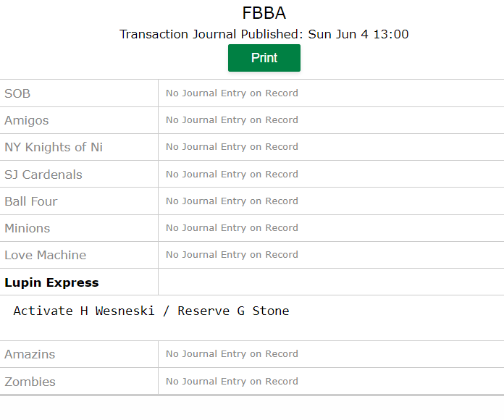Screen dimensions: 504x420
Task: Click the Activate H Wesneski transaction text
Action: [x=151, y=311]
